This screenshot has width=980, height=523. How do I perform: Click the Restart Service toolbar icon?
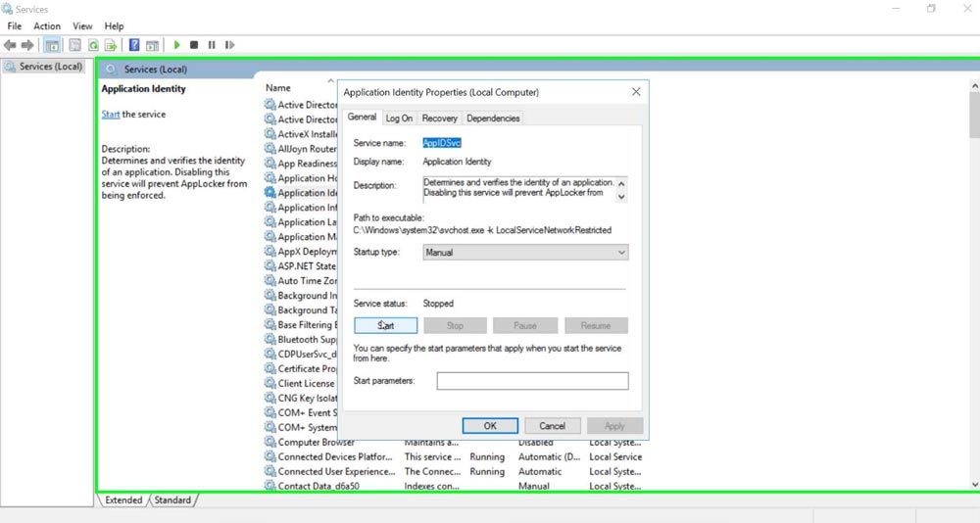click(230, 45)
